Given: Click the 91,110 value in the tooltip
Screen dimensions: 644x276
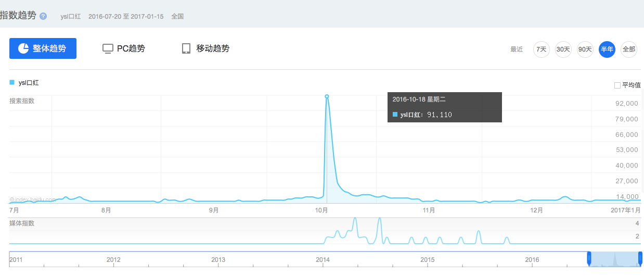Looking at the screenshot, I should pos(440,115).
